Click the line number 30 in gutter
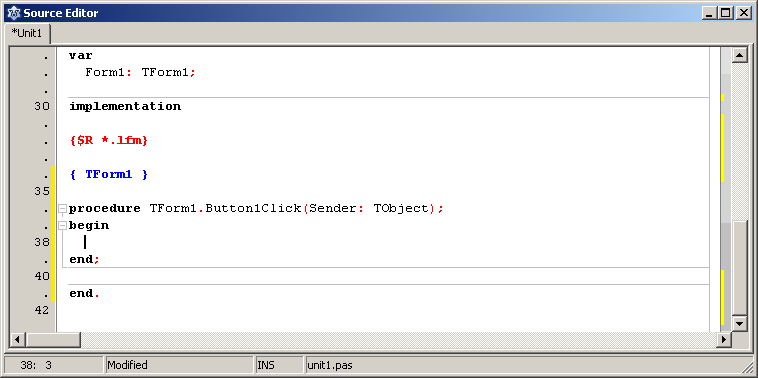The height and width of the screenshot is (378, 758). (42, 106)
